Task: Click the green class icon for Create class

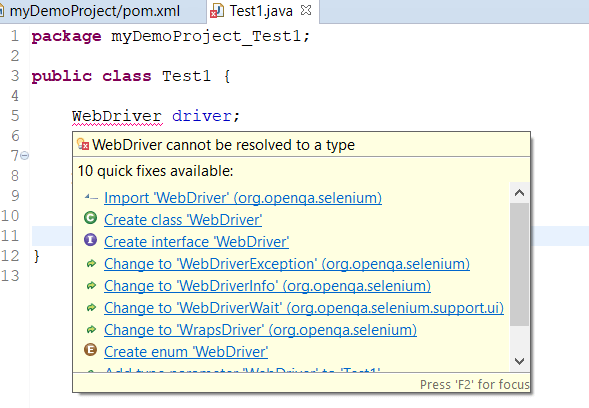Action: 91,218
